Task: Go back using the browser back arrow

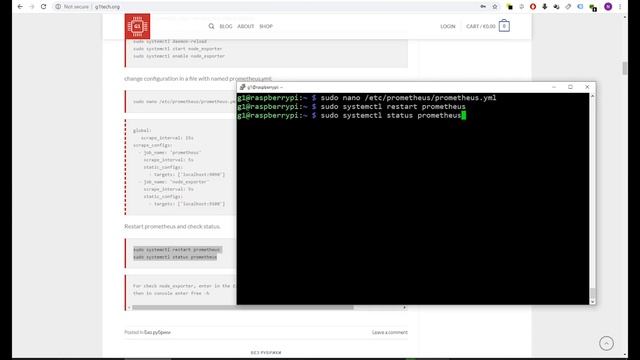Action: [x=20, y=7]
